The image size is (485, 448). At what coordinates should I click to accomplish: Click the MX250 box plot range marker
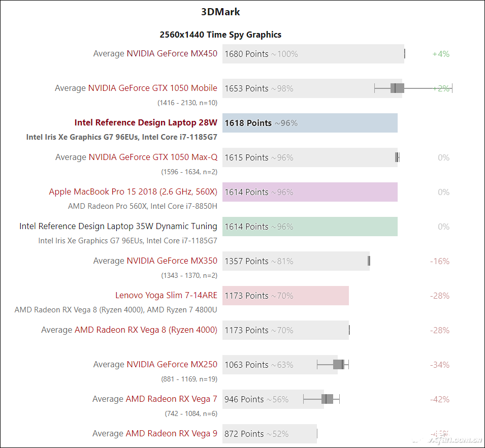coord(338,365)
